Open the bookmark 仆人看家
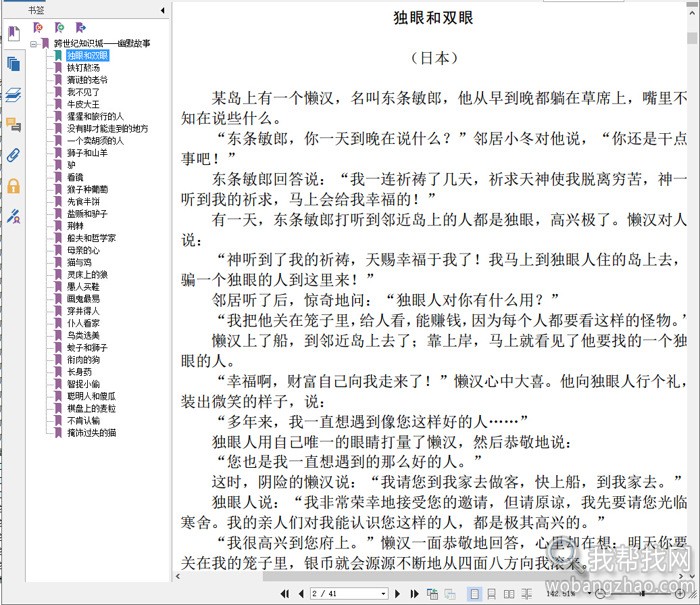The image size is (700, 605). pyautogui.click(x=83, y=323)
